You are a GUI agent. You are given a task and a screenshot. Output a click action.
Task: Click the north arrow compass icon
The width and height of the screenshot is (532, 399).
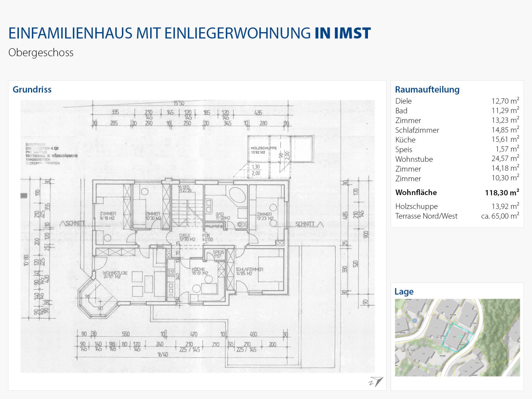click(x=376, y=382)
